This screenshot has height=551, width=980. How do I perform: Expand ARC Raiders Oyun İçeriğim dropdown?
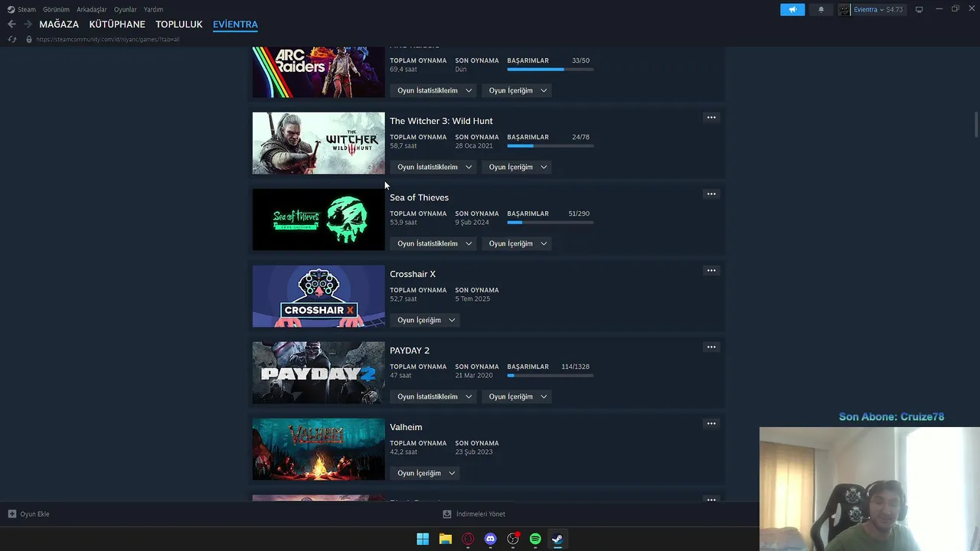pyautogui.click(x=518, y=90)
